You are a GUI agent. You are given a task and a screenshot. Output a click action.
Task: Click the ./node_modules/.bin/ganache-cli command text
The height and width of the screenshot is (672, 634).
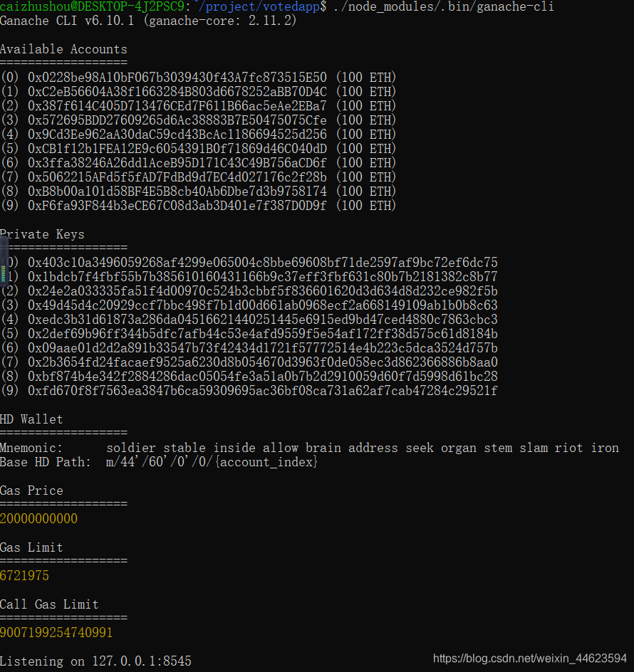[x=444, y=6]
